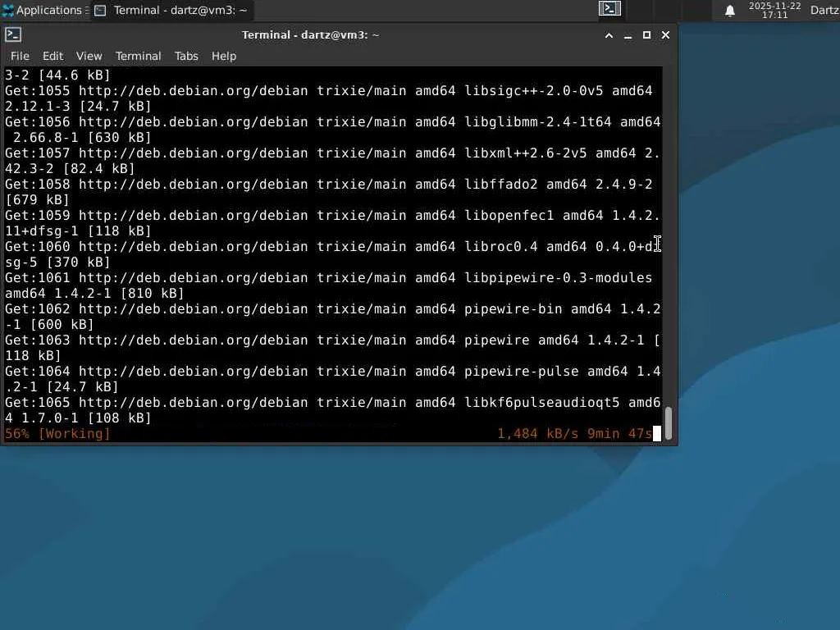The height and width of the screenshot is (630, 840).
Task: Open the Terminal menu
Action: point(138,56)
